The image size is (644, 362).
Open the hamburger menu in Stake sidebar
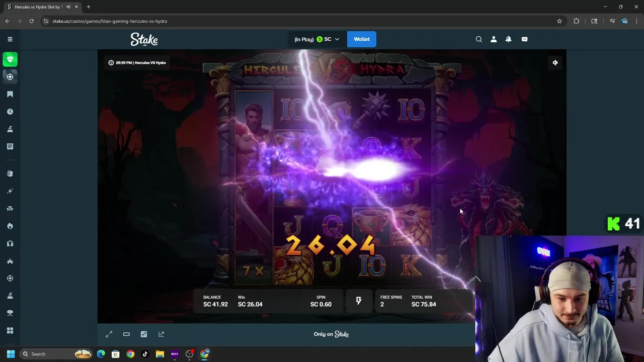pos(10,39)
